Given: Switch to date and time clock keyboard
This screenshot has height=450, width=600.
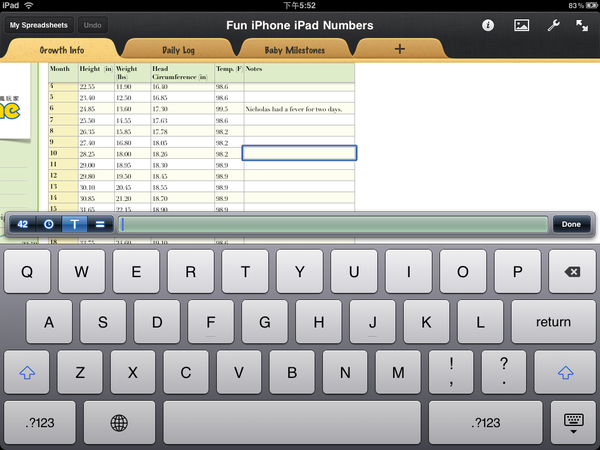Looking at the screenshot, I should point(49,224).
